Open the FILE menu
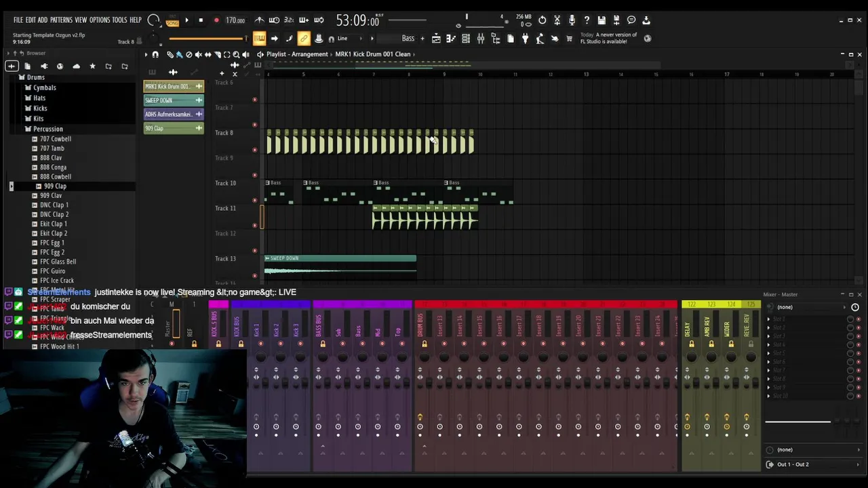This screenshot has width=868, height=488. tap(18, 20)
